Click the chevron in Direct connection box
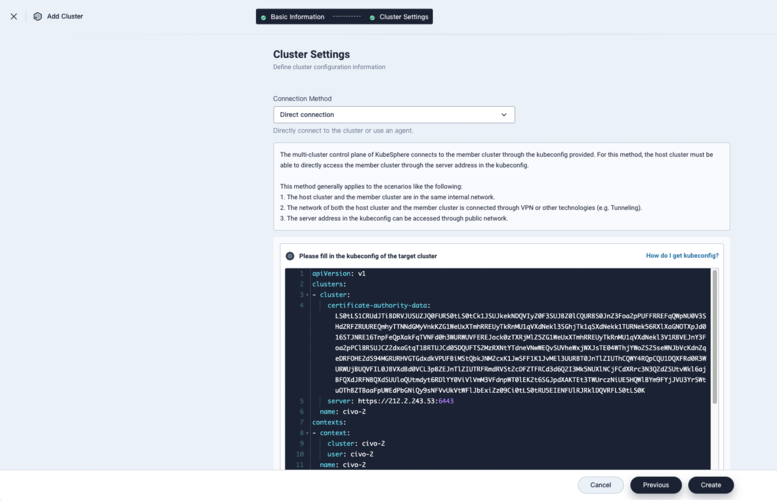 [x=504, y=114]
